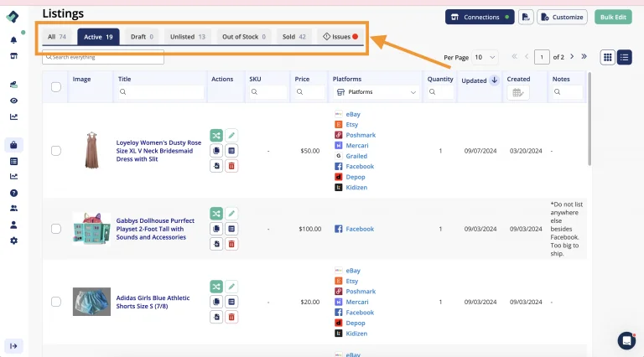
Task: Click the export file icon next to Connections
Action: pyautogui.click(x=526, y=17)
